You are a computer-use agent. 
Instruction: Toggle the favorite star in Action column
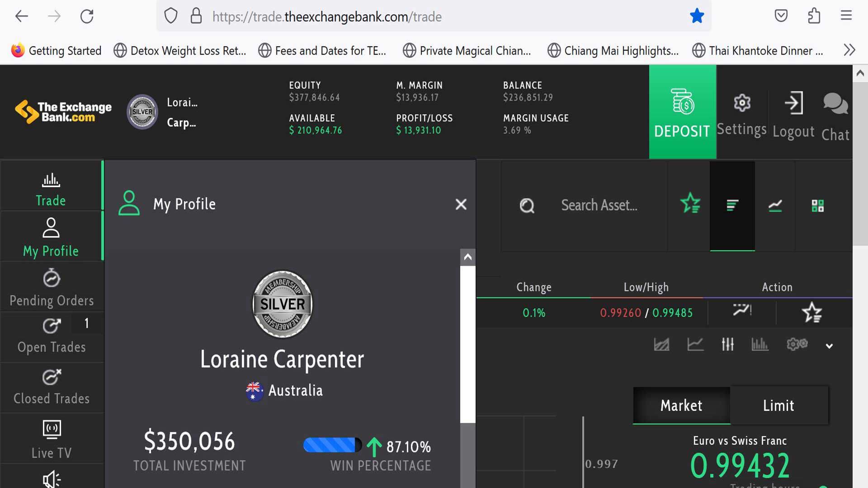tap(811, 312)
